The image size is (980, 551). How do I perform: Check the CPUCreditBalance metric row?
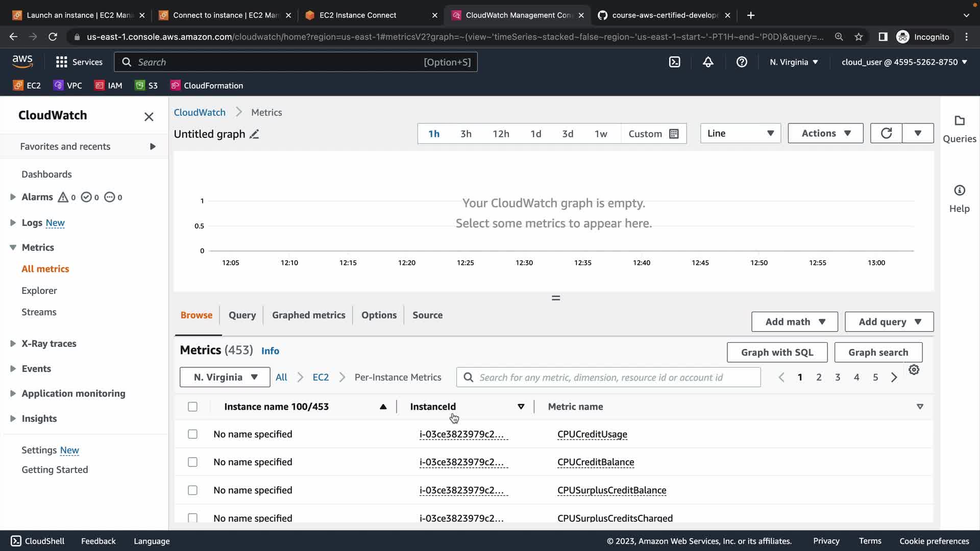pyautogui.click(x=192, y=462)
